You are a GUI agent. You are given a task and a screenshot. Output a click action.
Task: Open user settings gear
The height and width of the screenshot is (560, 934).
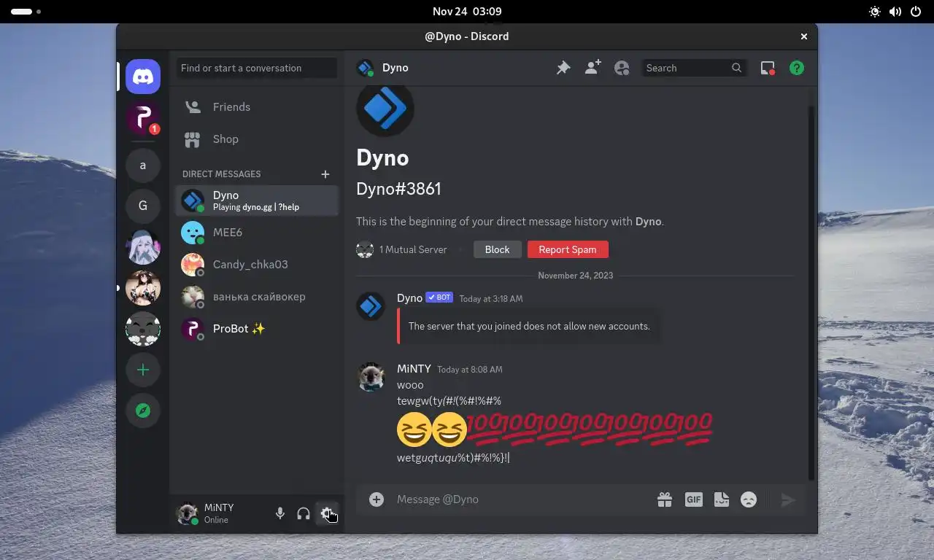(327, 513)
